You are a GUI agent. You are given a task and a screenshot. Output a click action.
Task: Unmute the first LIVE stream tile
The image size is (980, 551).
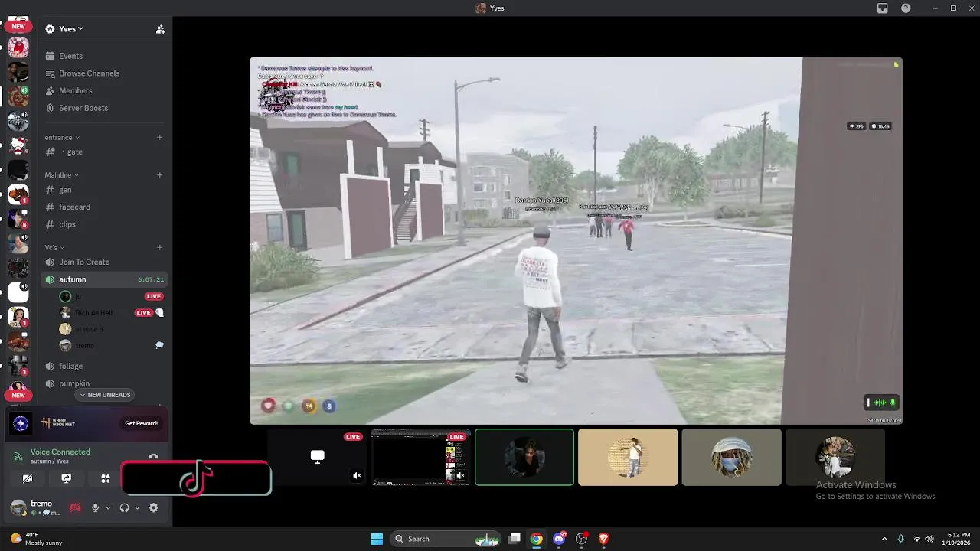(x=357, y=476)
